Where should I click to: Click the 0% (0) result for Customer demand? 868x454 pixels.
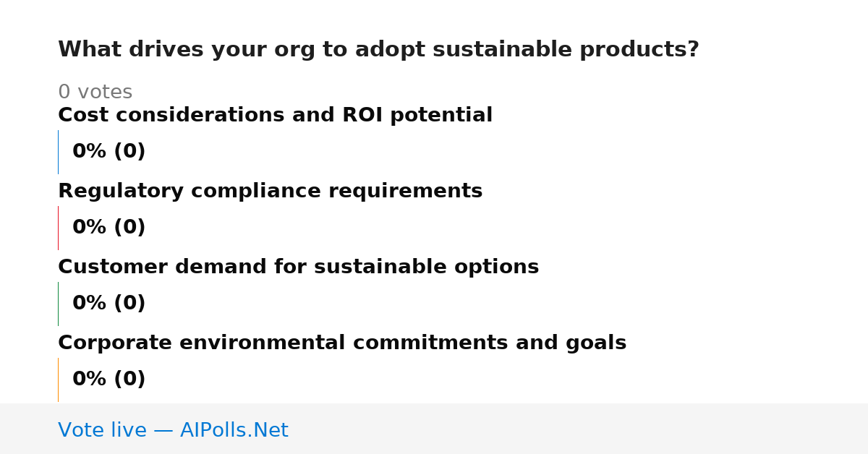pos(109,304)
